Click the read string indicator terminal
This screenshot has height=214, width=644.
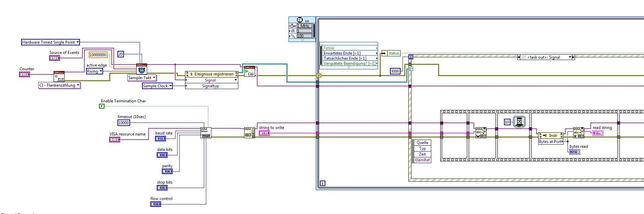(598, 133)
